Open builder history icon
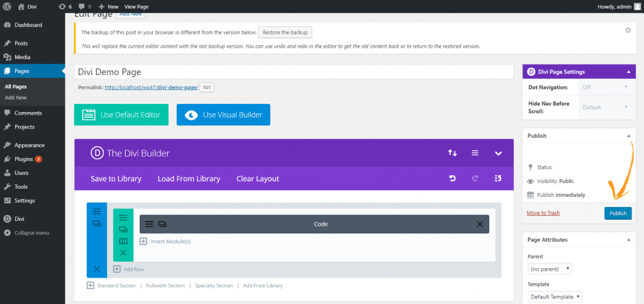The width and height of the screenshot is (644, 304). tap(498, 178)
